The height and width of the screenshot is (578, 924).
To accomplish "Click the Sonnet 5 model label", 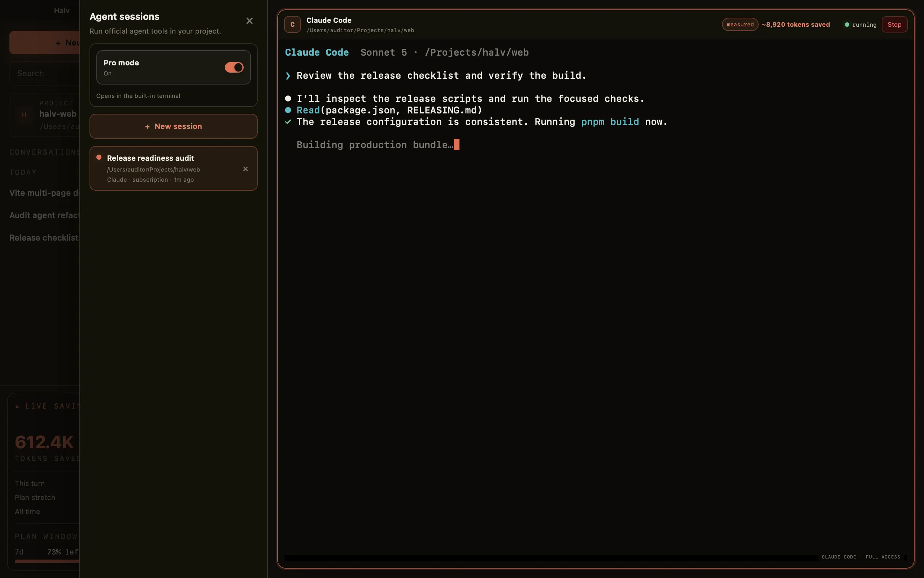I will point(384,52).
